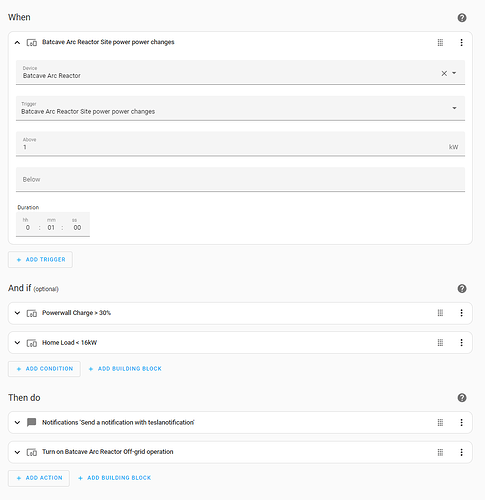Expand the Home Load < 16kW condition
This screenshot has width=485, height=500.
[x=17, y=342]
